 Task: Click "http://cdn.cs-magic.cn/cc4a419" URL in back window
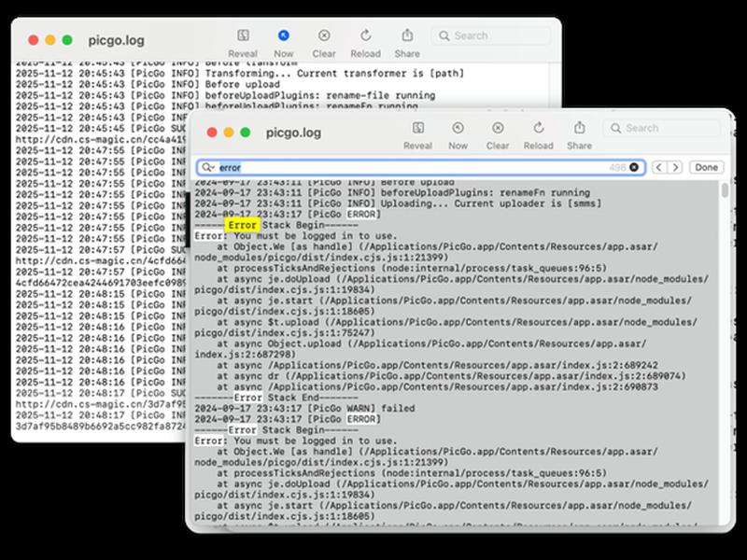coord(101,139)
